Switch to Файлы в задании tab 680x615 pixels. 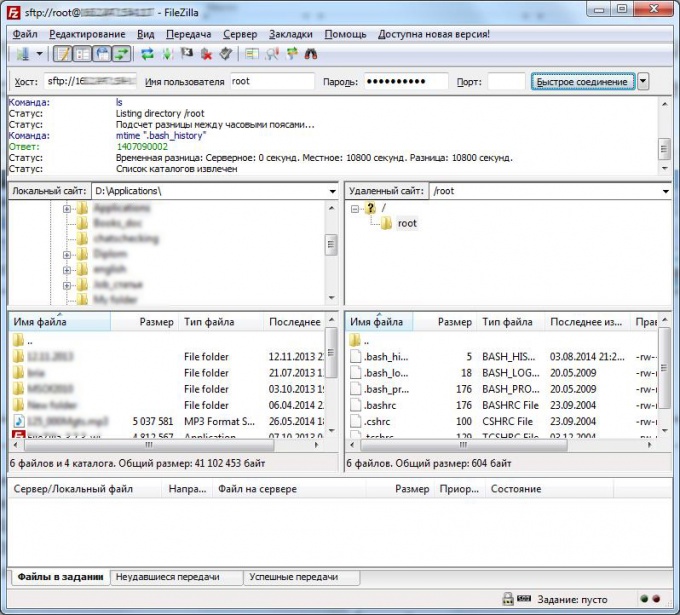60,577
